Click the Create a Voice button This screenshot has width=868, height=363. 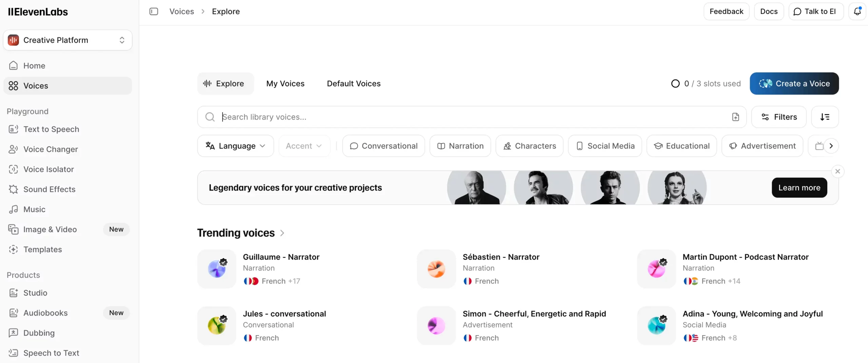(794, 83)
